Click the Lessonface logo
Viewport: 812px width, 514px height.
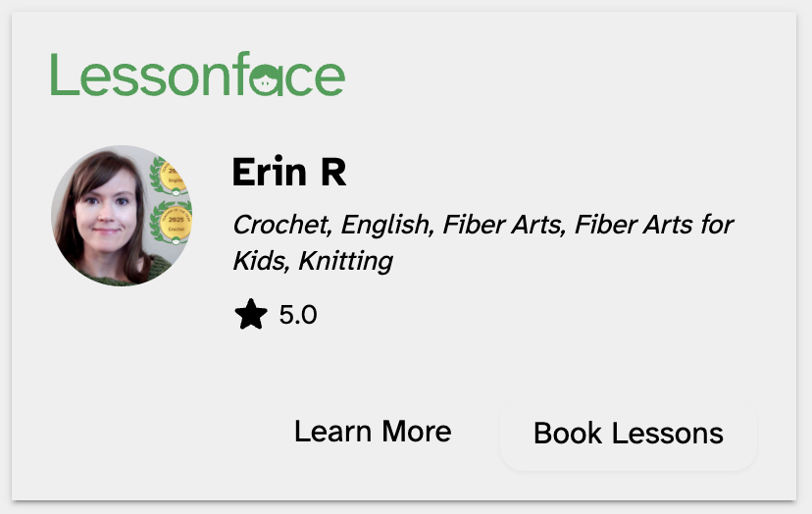pos(197,76)
